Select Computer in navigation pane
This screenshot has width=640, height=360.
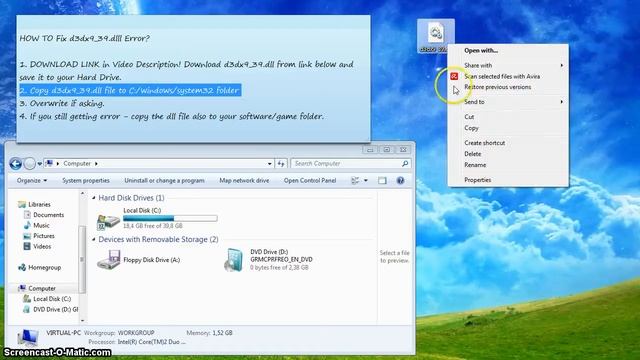[x=42, y=289]
